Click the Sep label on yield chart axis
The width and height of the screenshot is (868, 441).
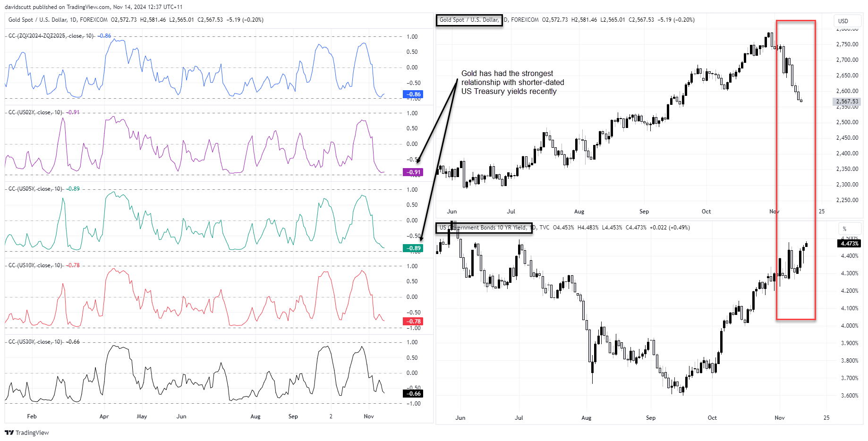(x=651, y=418)
